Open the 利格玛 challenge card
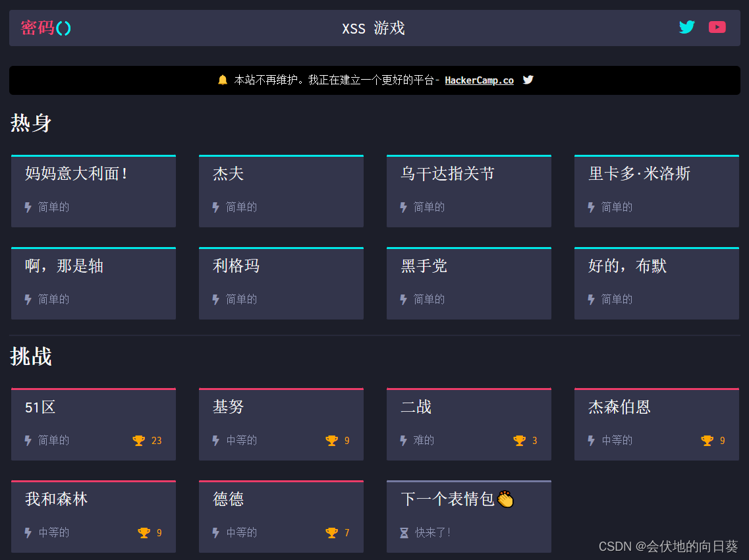The width and height of the screenshot is (749, 560). [x=281, y=283]
